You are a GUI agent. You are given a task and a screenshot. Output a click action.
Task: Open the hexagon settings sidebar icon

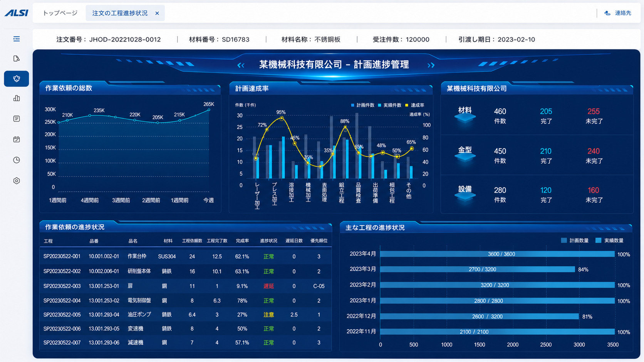point(17,181)
